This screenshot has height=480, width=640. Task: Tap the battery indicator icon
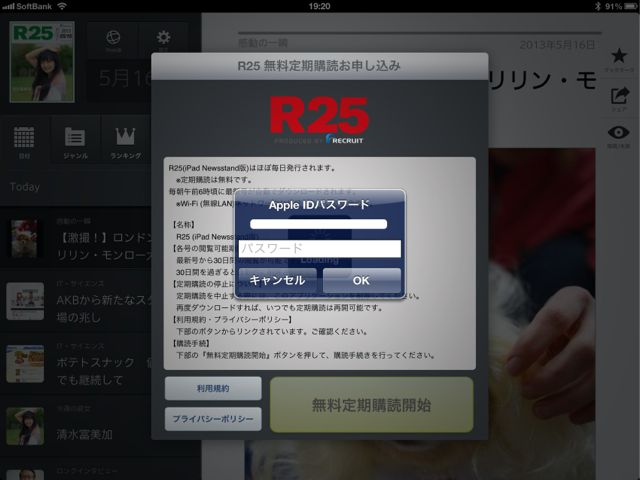[x=630, y=7]
